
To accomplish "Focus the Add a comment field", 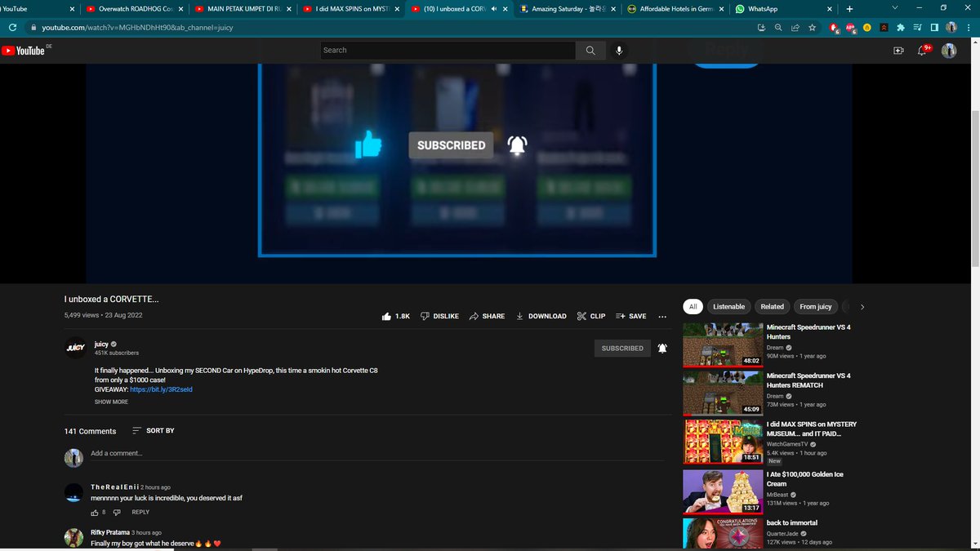I will tap(379, 454).
